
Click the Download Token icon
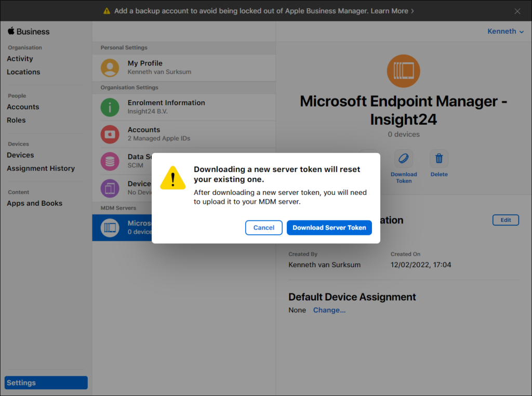point(404,159)
